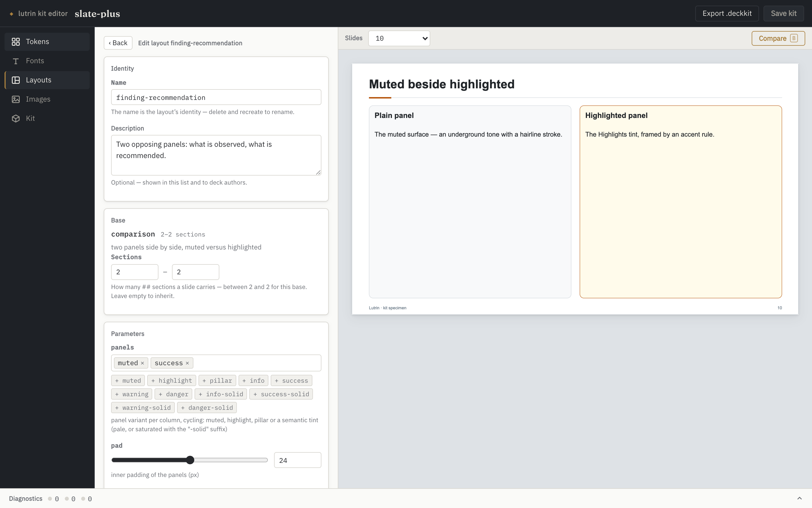Screen dimensions: 812x508
Task: Click the Plain panel heading in preview
Action: 394,116
